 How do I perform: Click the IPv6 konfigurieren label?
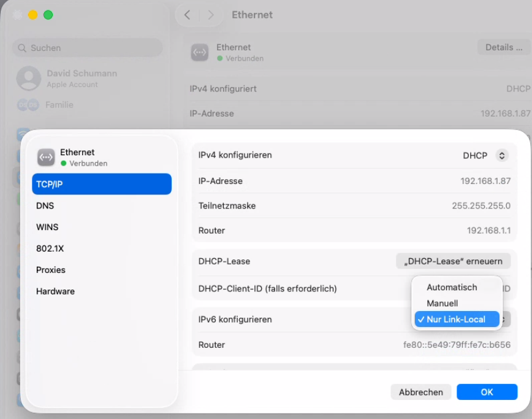(x=235, y=320)
